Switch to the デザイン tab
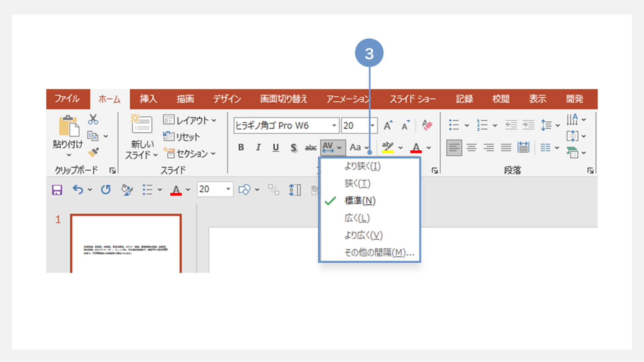Image resolution: width=644 pixels, height=362 pixels. 227,99
